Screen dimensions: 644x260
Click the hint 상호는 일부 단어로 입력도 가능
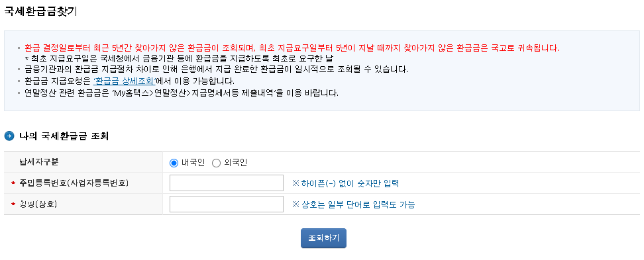(x=354, y=204)
